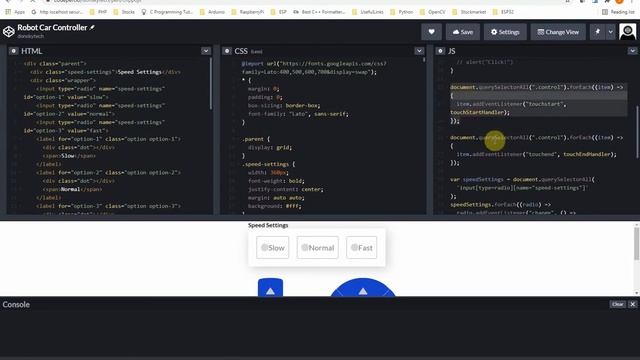Viewport: 640px width, 360px height.
Task: Open the PHP bookmark folder
Action: [98, 12]
